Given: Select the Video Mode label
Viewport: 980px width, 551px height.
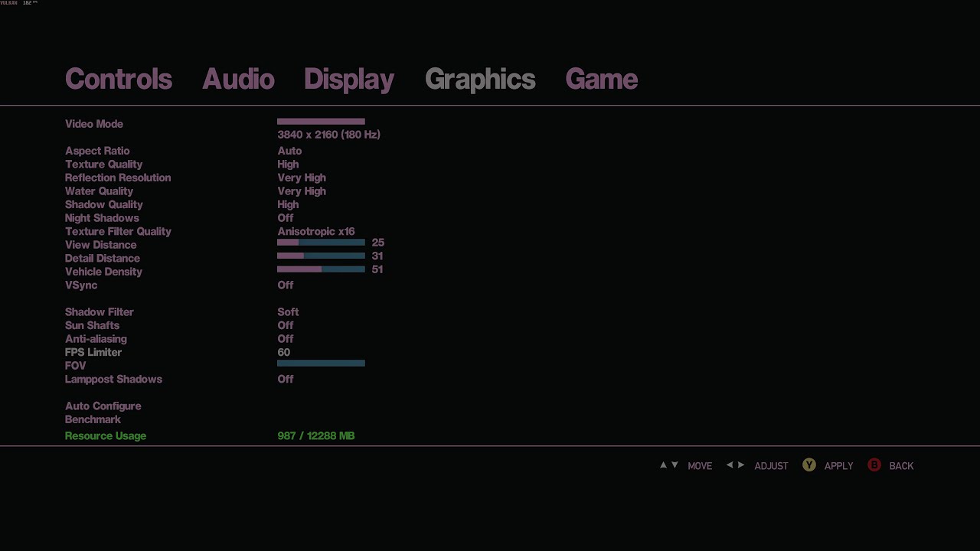Looking at the screenshot, I should click(94, 124).
